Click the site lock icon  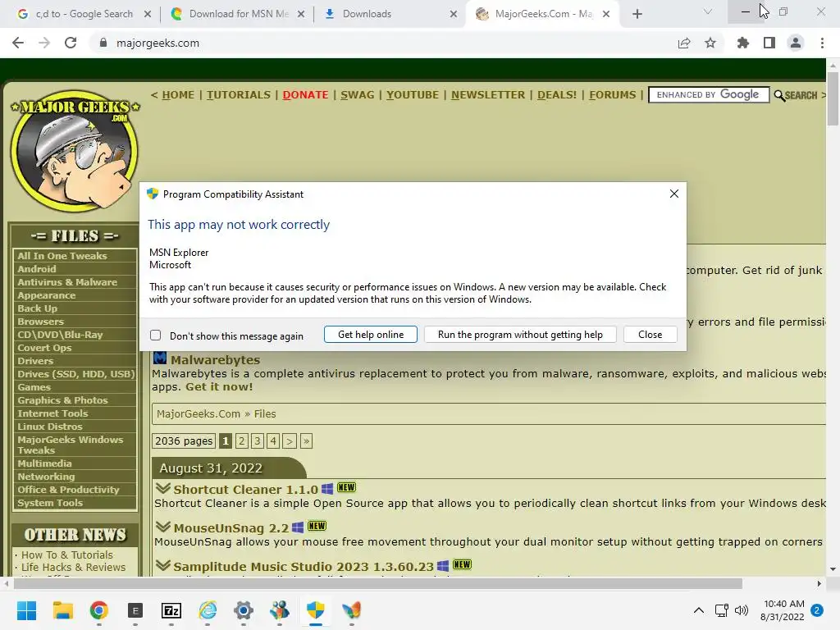point(103,43)
